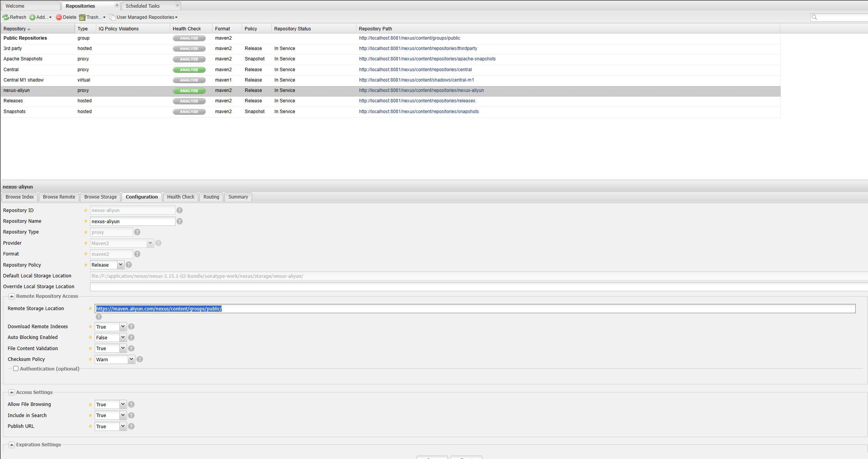Close the Scheduled Tasks tab
This screenshot has width=868, height=459.
click(177, 5)
